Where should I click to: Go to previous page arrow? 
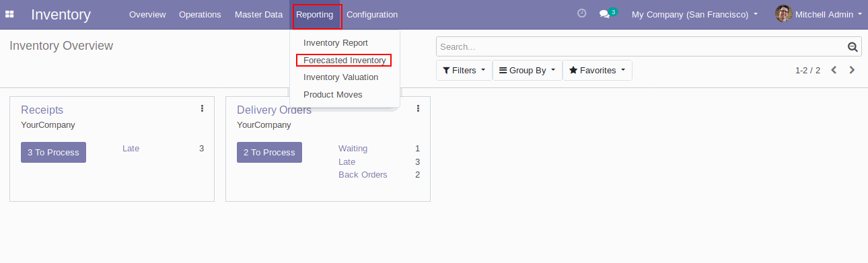834,70
